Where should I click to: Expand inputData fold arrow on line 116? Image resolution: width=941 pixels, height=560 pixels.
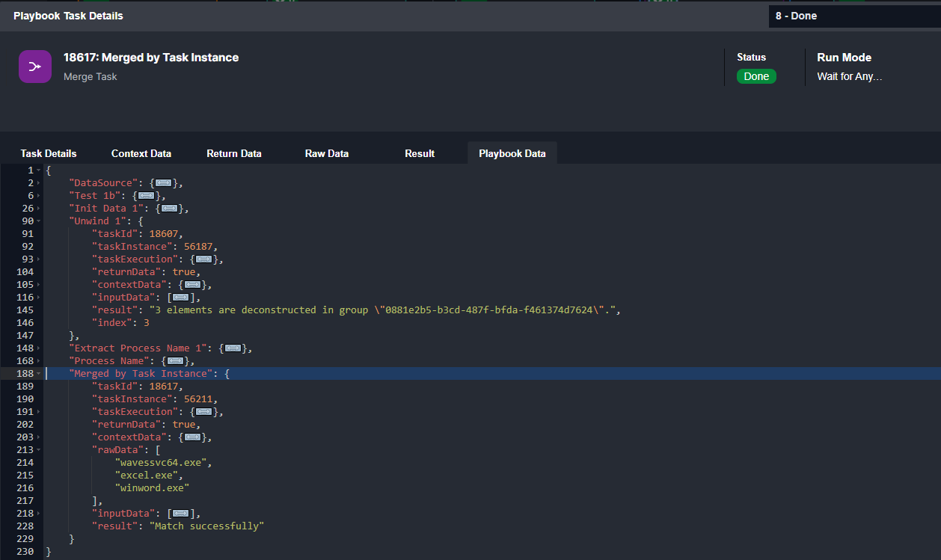point(38,298)
